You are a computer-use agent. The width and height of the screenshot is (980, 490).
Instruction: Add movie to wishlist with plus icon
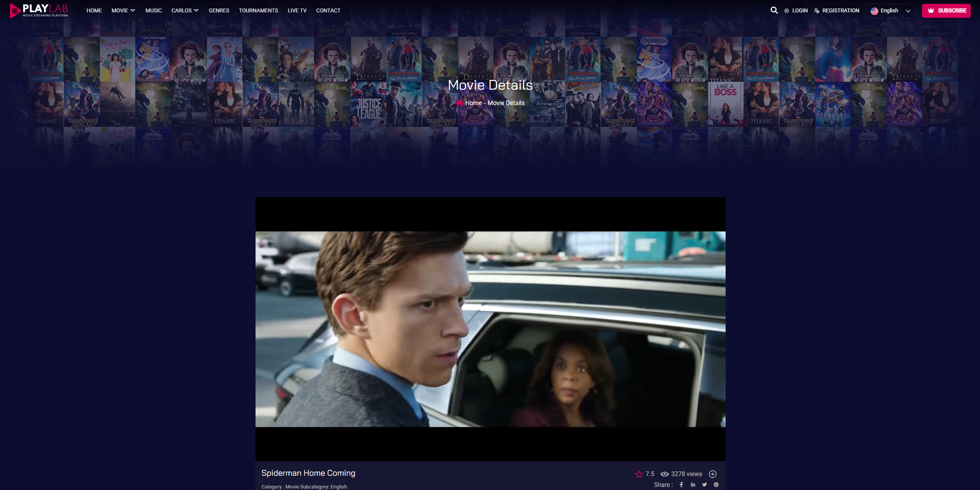pos(713,474)
